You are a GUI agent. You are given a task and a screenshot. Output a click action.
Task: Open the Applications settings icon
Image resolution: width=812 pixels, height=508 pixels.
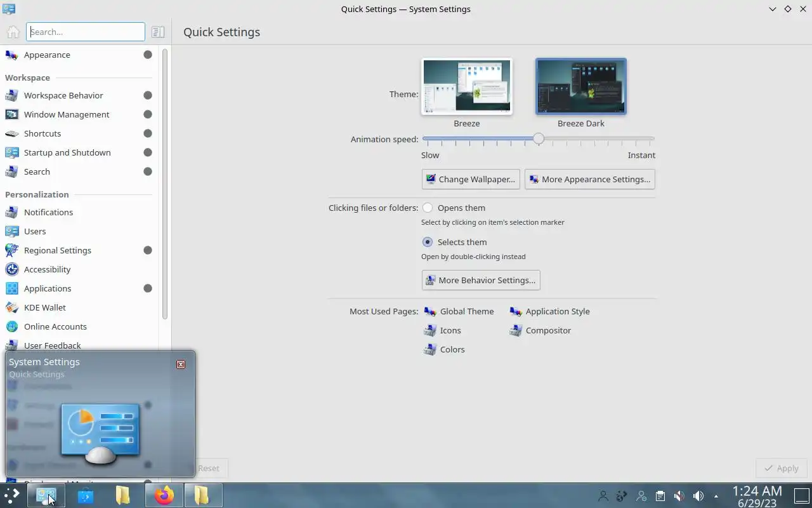click(11, 288)
